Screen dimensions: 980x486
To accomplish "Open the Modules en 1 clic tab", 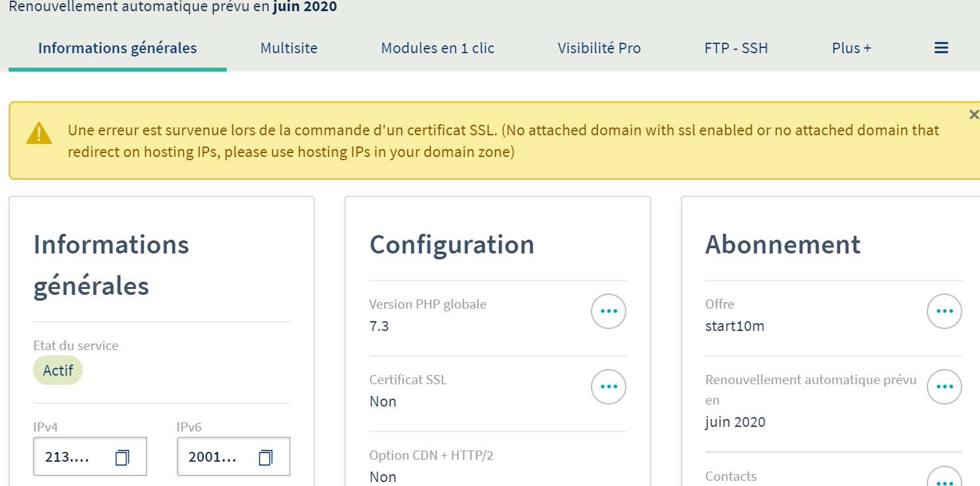I will point(438,48).
